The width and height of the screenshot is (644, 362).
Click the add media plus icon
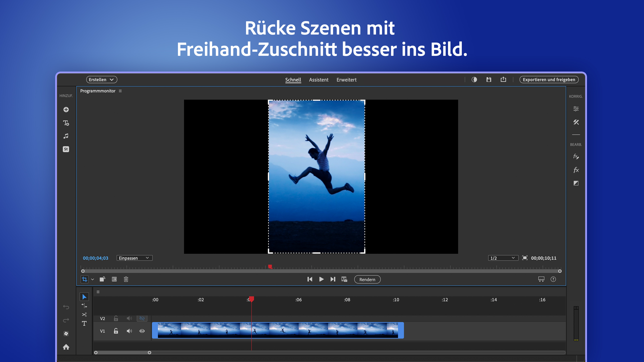66,109
